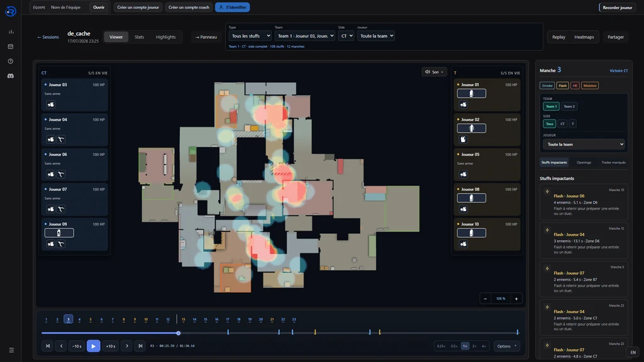The width and height of the screenshot is (644, 362).
Task: Skip forward 10 seconds
Action: (111, 346)
